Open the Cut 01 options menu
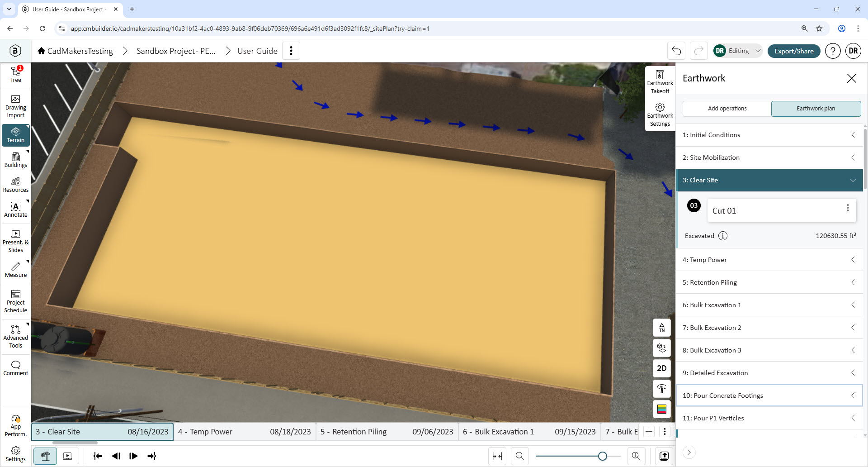The image size is (868, 467). point(847,208)
